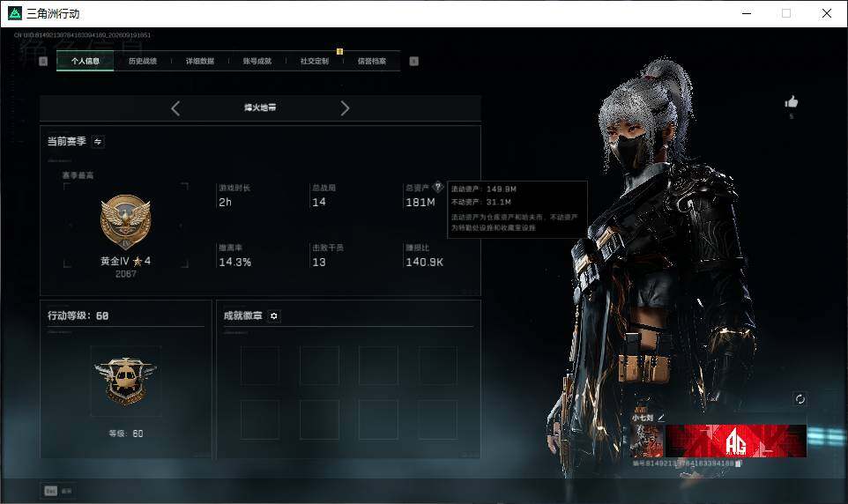Click the Esc back key icon
Viewport: 848px width, 504px height.
[50, 491]
